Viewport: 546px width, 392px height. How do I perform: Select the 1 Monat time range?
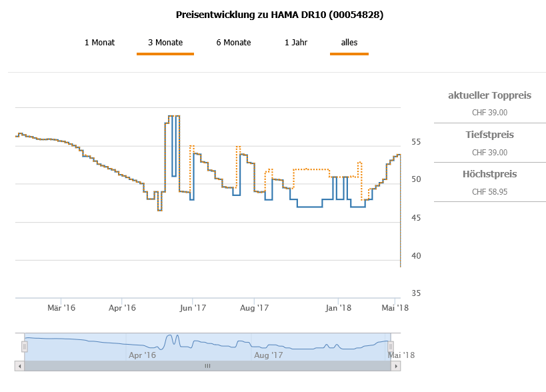point(99,43)
